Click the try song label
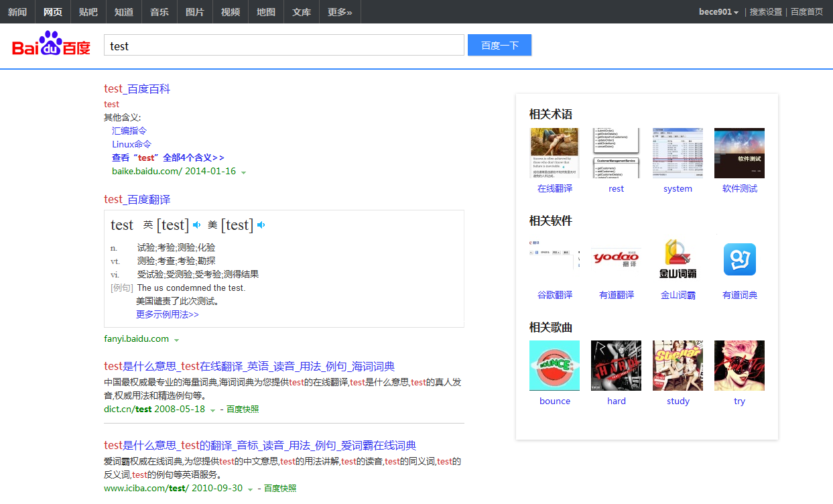Image resolution: width=833 pixels, height=504 pixels. 739,401
